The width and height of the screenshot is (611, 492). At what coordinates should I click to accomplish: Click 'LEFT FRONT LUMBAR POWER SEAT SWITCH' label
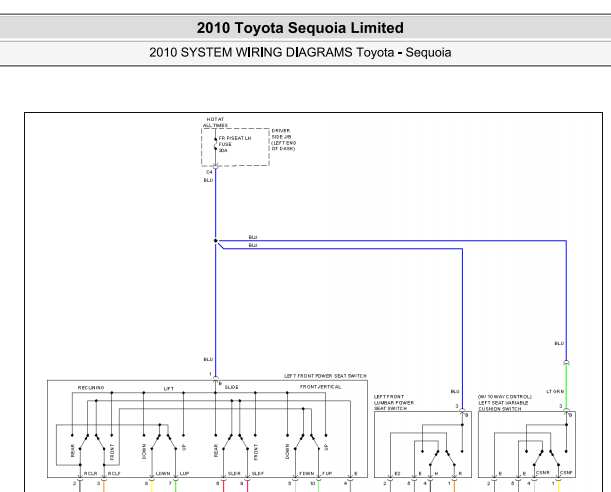click(x=394, y=402)
